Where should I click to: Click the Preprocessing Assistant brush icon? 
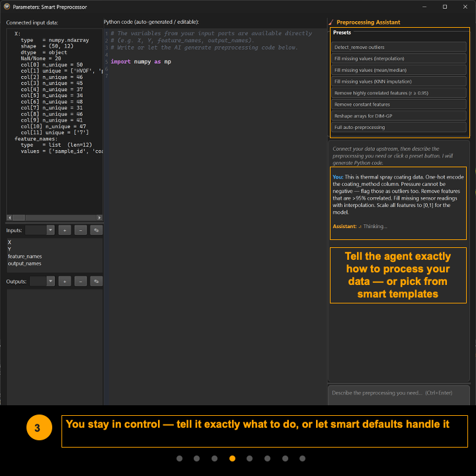click(331, 22)
